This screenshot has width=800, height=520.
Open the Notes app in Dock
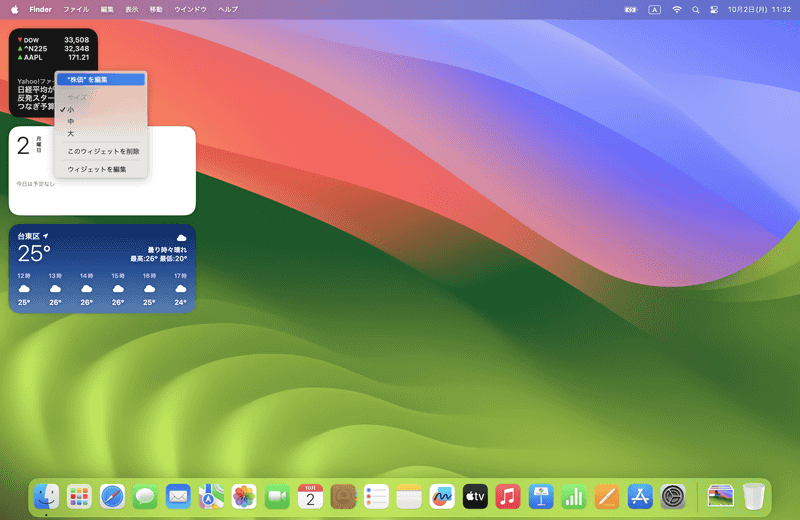pos(409,497)
